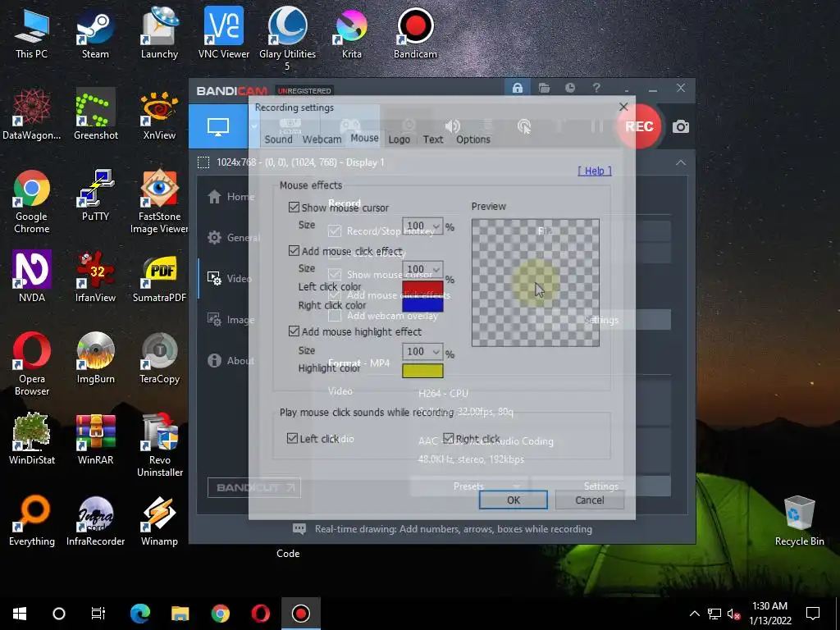
Task: Click the WinRAR desktop icon
Action: [95, 440]
